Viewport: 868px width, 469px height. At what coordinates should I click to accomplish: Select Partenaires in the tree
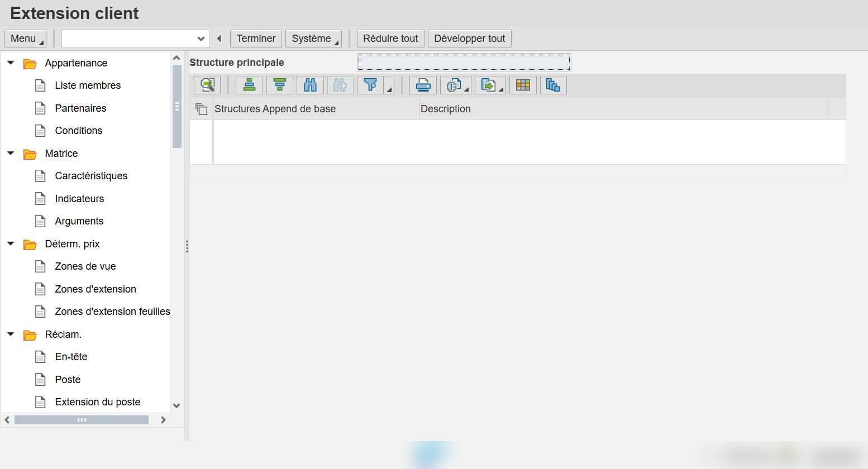80,108
